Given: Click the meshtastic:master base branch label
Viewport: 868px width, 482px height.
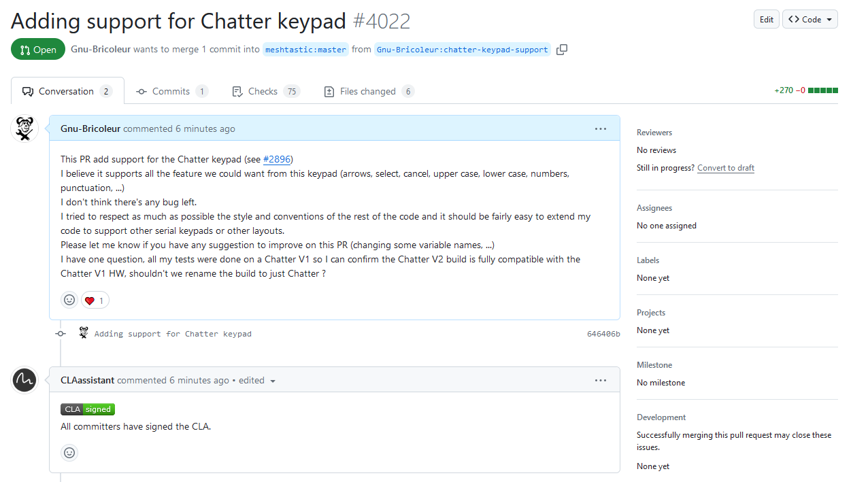Looking at the screenshot, I should click(x=305, y=50).
